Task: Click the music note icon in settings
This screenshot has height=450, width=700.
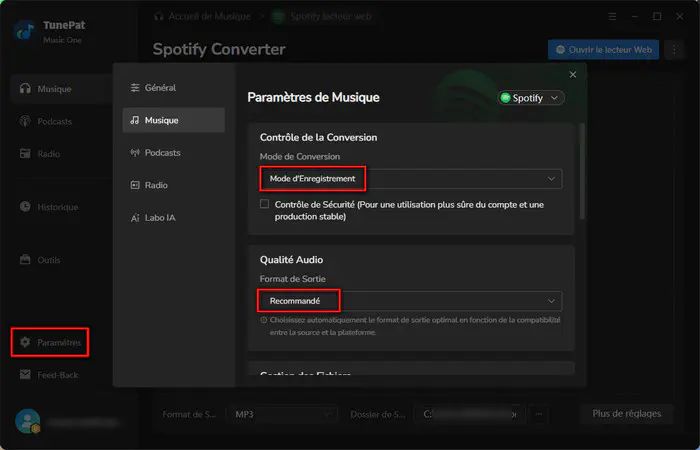Action: coord(135,120)
